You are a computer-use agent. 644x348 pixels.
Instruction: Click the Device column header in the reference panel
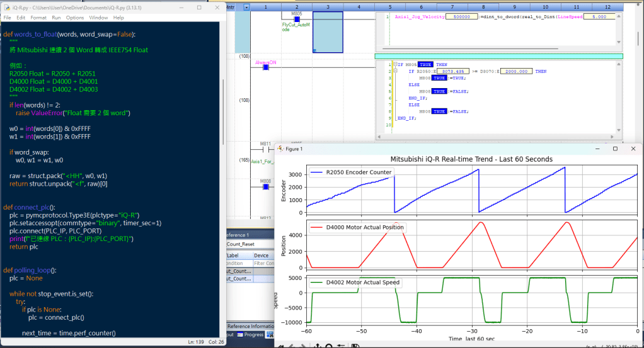point(263,255)
